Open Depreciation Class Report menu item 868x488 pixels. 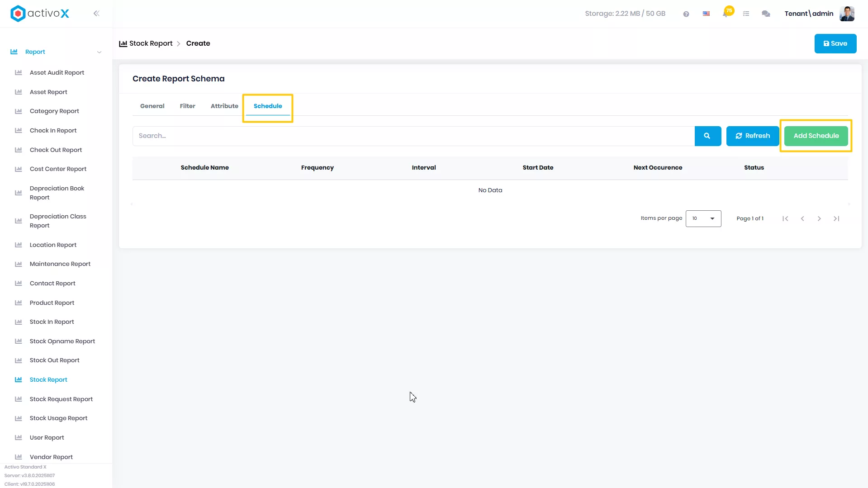coord(58,221)
